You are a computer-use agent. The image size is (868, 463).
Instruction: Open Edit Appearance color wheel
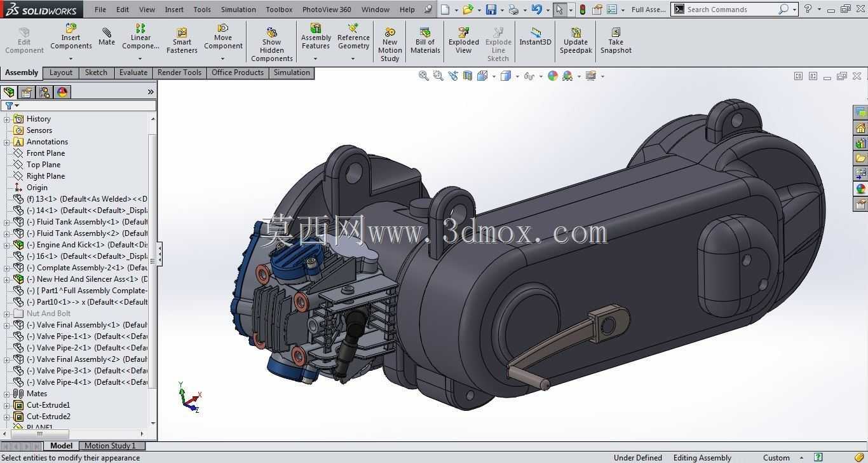pyautogui.click(x=553, y=76)
